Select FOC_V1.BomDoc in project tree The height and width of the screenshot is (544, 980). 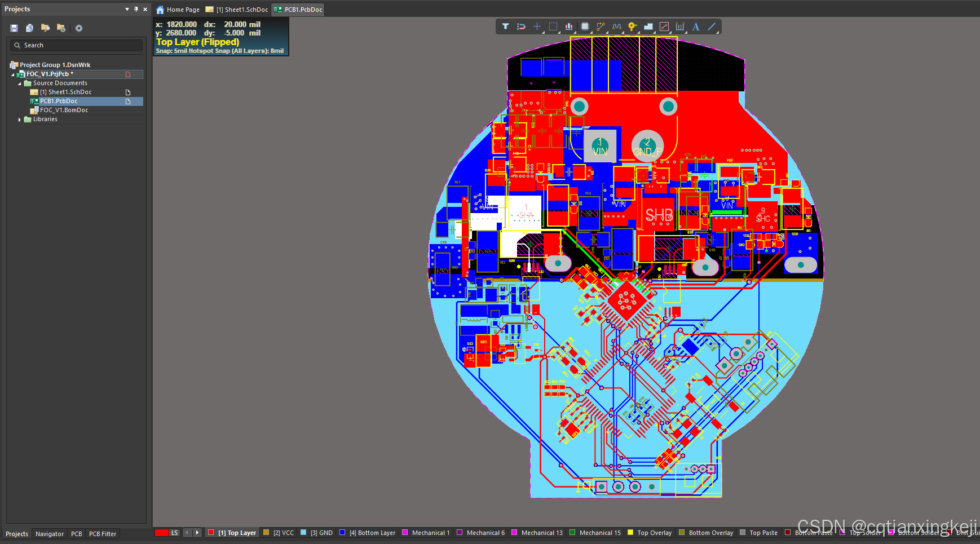[64, 110]
